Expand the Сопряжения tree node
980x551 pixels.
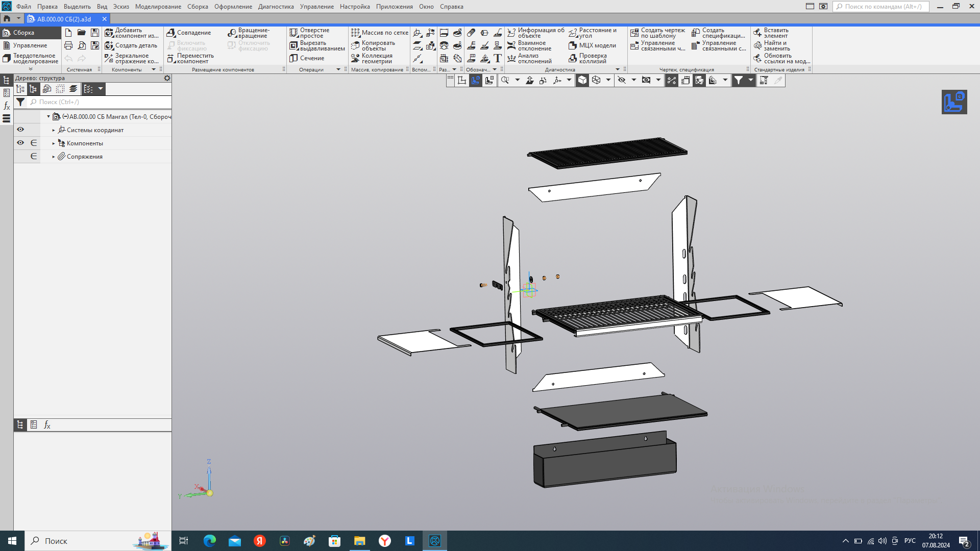(x=54, y=157)
